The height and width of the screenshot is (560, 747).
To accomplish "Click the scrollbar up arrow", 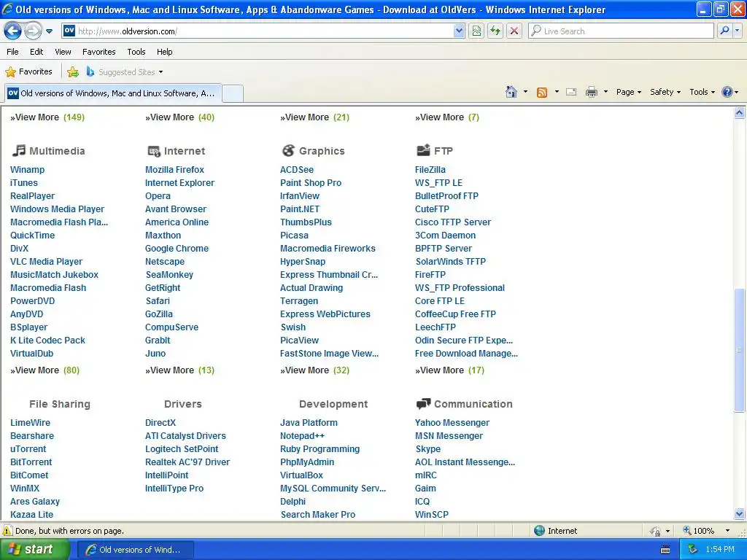I will coord(740,113).
